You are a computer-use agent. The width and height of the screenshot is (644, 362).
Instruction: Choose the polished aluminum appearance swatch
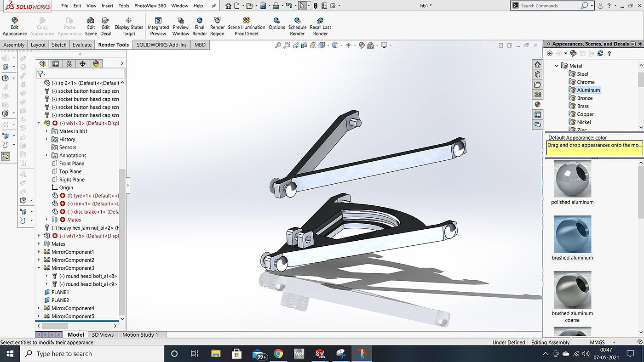click(572, 179)
